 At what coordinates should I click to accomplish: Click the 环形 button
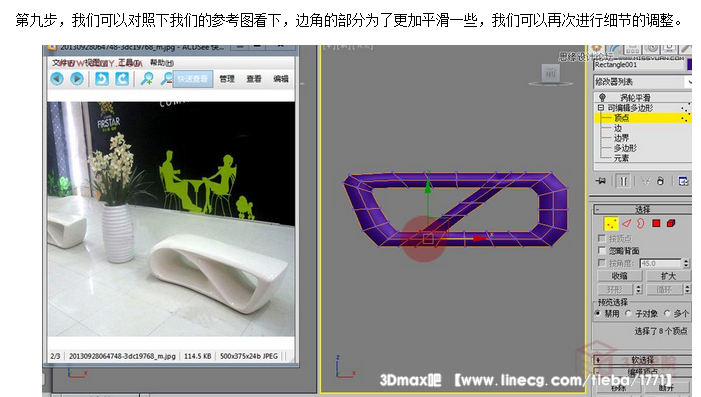coord(615,289)
